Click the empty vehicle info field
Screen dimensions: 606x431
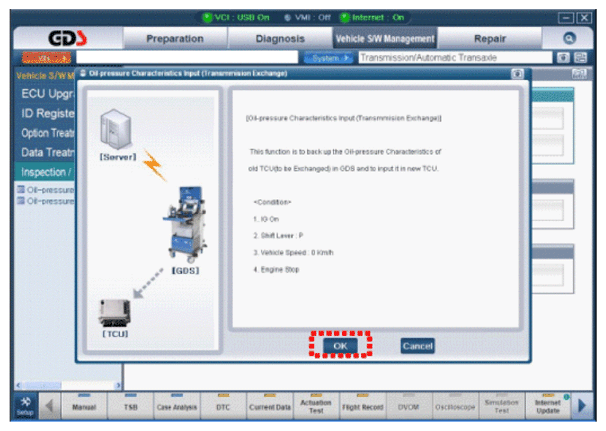click(x=187, y=58)
